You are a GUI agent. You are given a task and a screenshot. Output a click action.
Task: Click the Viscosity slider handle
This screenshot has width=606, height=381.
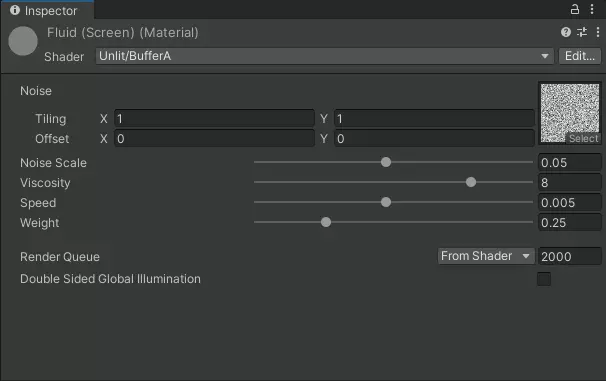(x=471, y=182)
